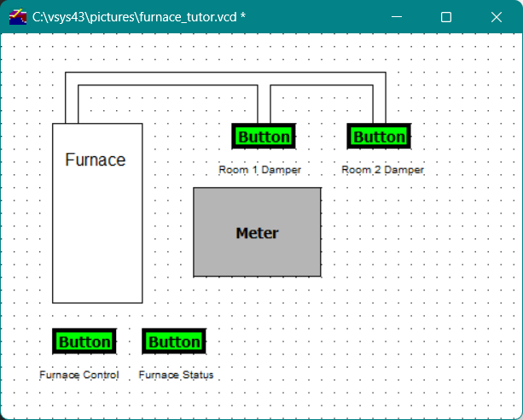Maximize the picture editor window
Viewport: 523px width, 420px height.
446,17
